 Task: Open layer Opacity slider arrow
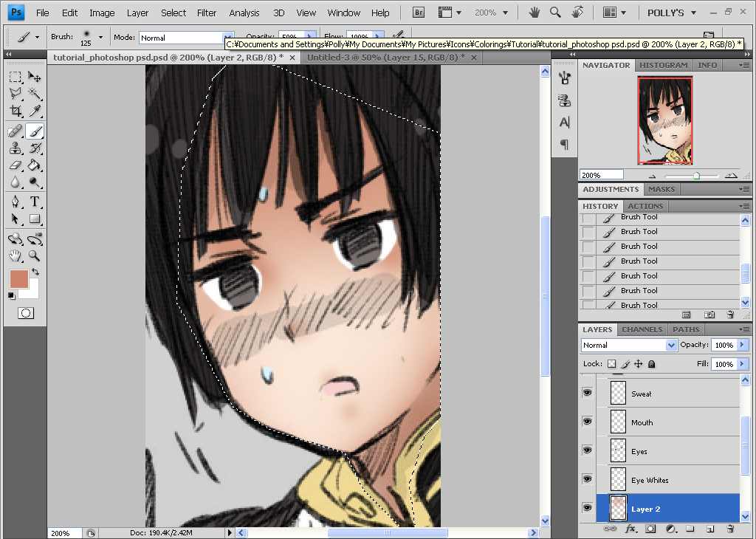click(742, 345)
